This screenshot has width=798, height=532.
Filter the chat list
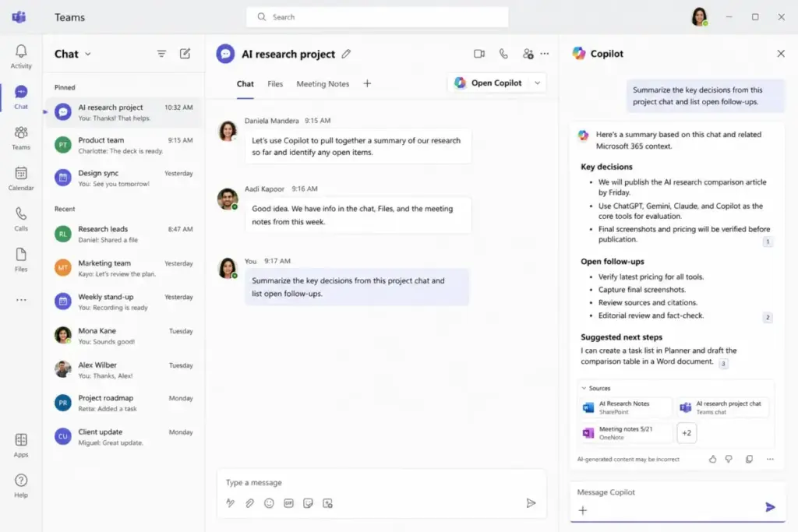[x=161, y=54]
